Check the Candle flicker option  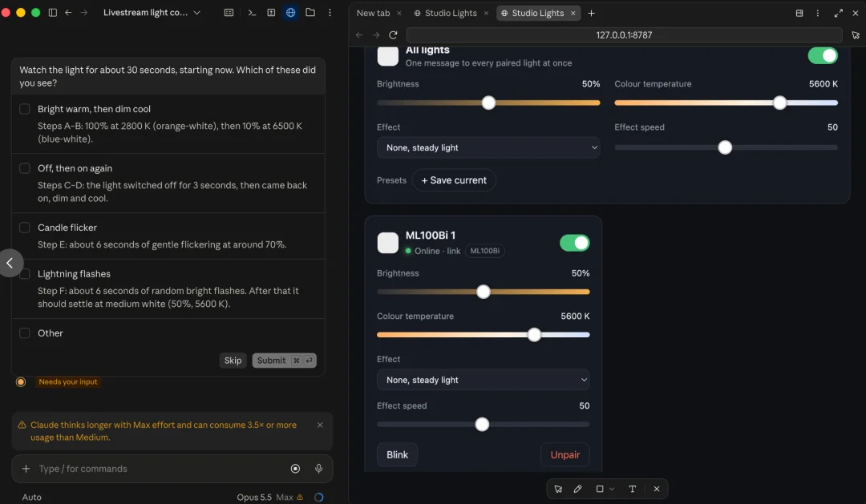(x=25, y=228)
